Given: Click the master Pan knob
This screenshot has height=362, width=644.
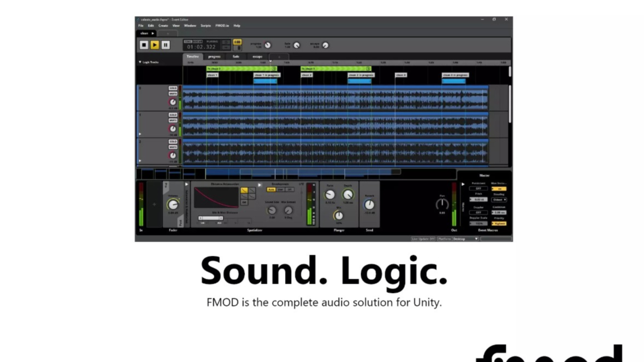Looking at the screenshot, I should pos(442,204).
